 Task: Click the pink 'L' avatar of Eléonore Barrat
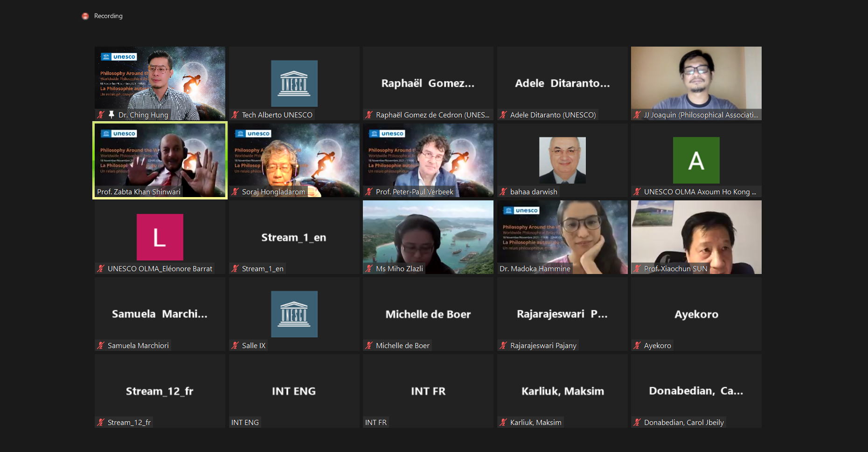pos(160,237)
